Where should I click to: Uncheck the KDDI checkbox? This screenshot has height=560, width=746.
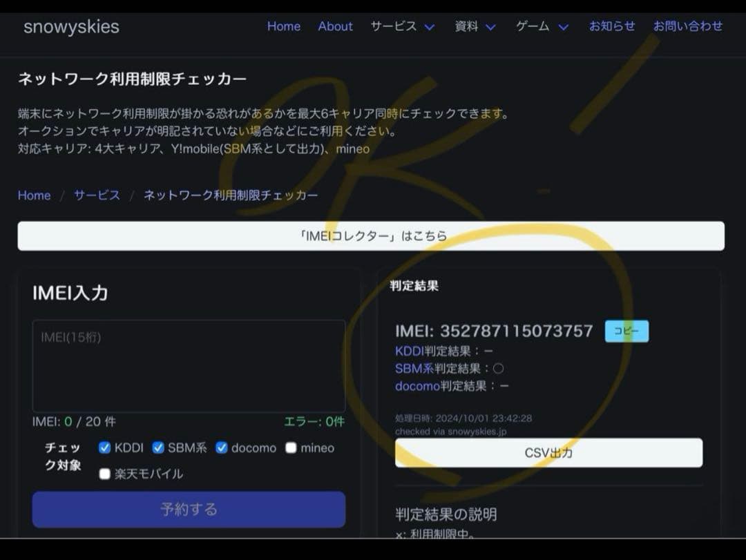pyautogui.click(x=105, y=447)
